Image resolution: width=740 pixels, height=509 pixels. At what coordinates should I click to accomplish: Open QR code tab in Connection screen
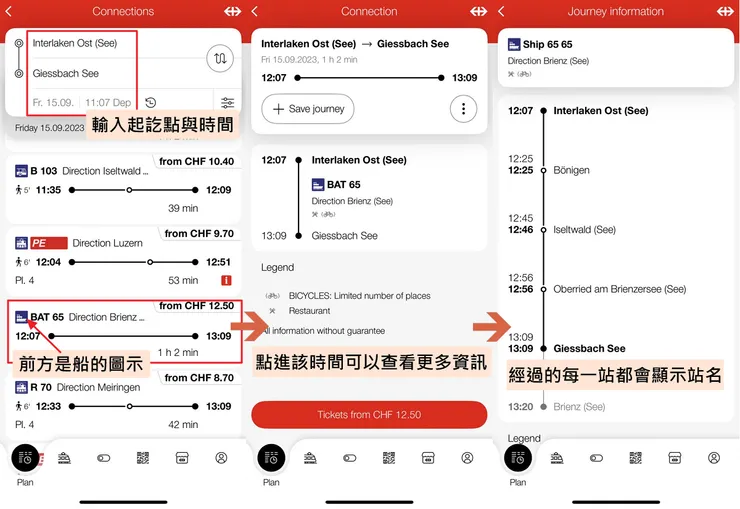click(388, 458)
